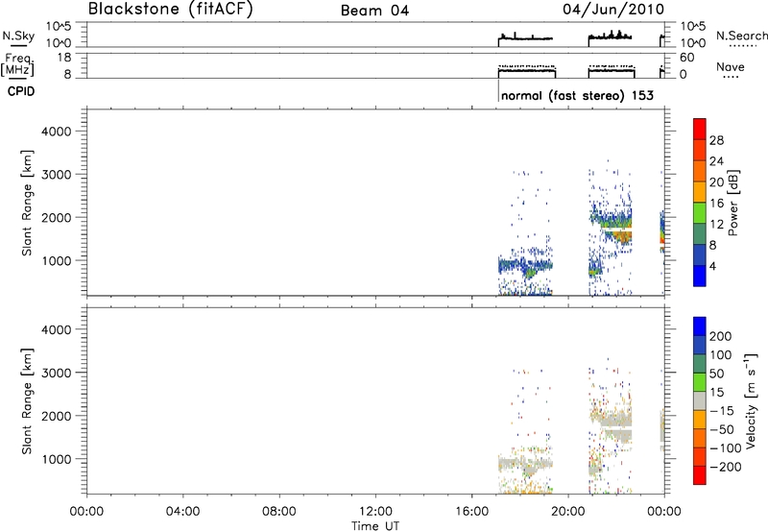The image size is (768, 532).
Task: Click the '2000' tick of the velocity panel
Action: (x=56, y=416)
